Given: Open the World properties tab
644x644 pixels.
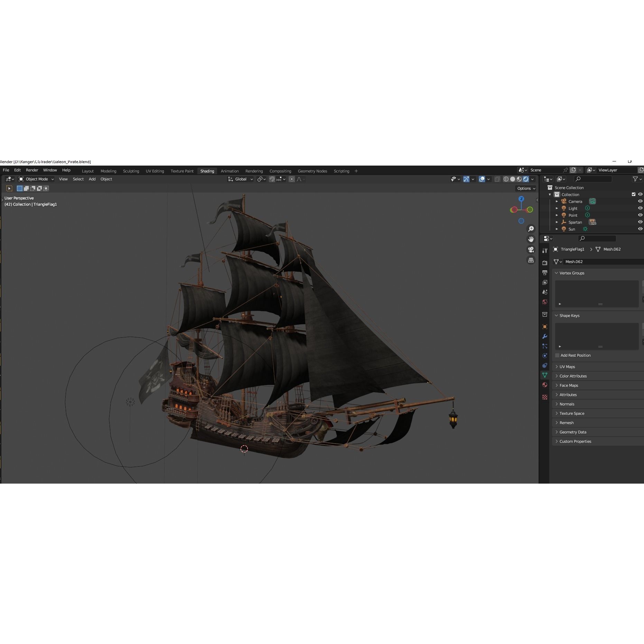Looking at the screenshot, I should tap(545, 301).
